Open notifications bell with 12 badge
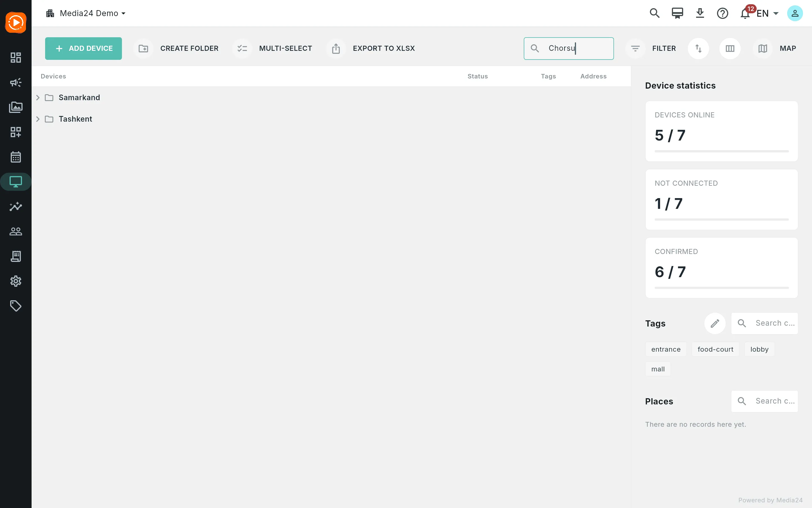Viewport: 812px width, 508px height. 745,14
